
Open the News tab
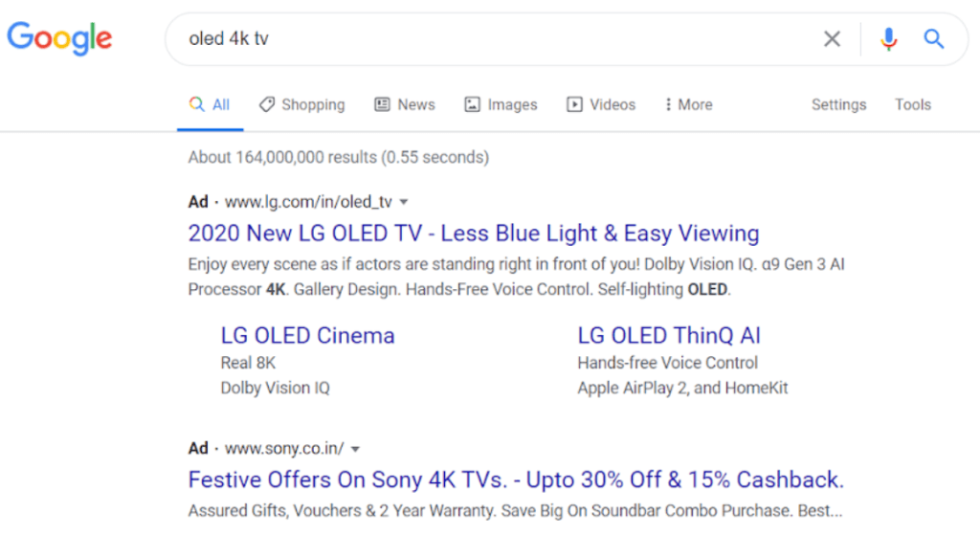click(405, 104)
